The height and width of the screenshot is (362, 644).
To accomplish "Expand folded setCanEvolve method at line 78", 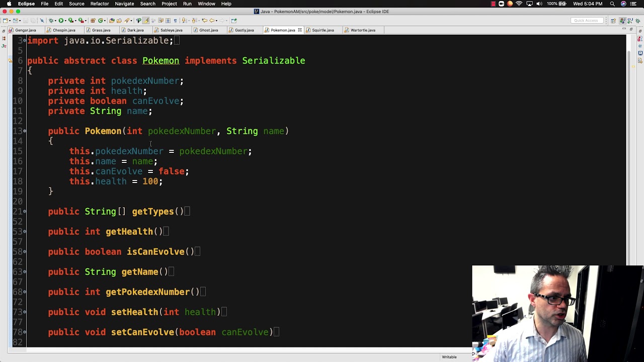I will [24, 332].
